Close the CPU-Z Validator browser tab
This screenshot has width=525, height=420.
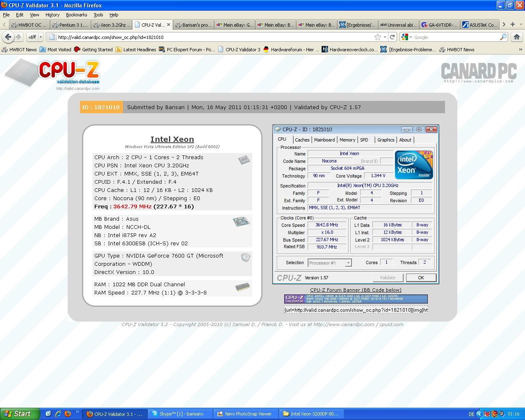point(168,25)
